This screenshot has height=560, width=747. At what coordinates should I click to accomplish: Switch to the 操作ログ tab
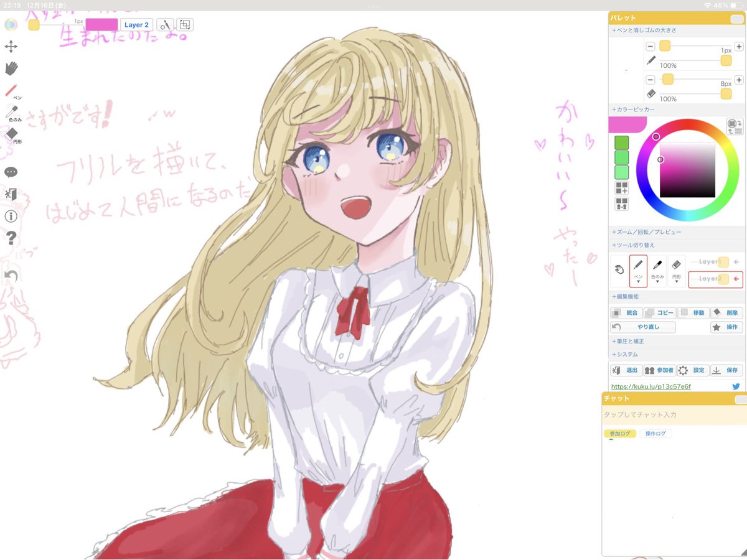coord(656,434)
